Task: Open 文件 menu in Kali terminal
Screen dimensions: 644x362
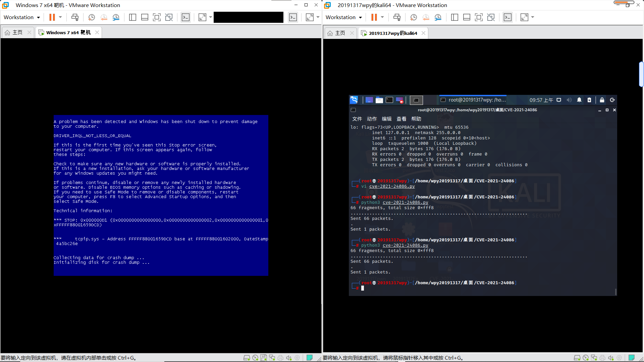Action: pos(357,119)
